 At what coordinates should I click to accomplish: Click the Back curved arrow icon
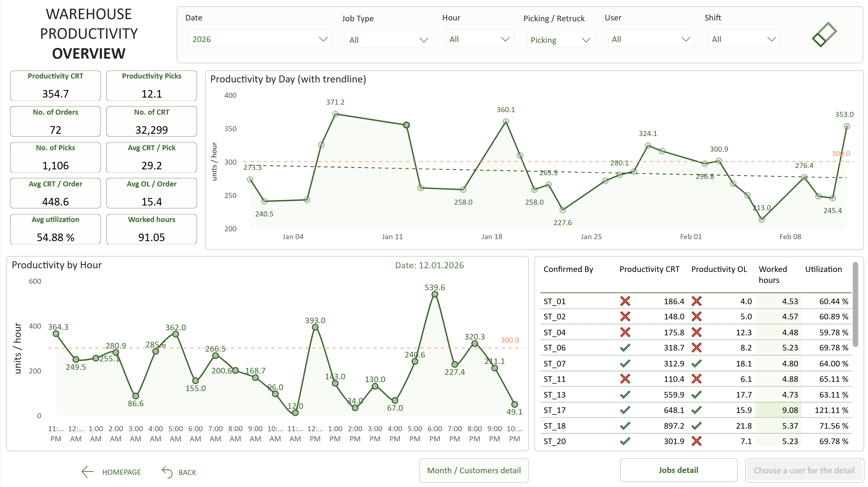167,472
